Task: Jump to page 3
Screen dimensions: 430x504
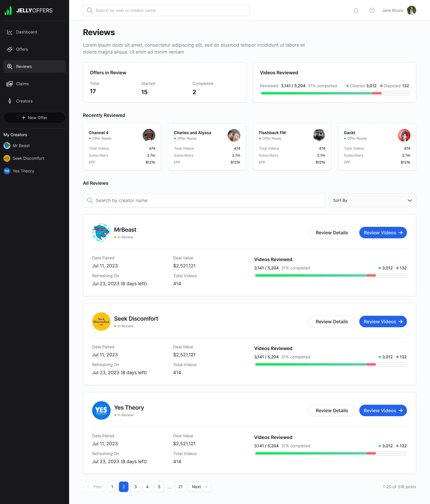Action: (x=136, y=487)
